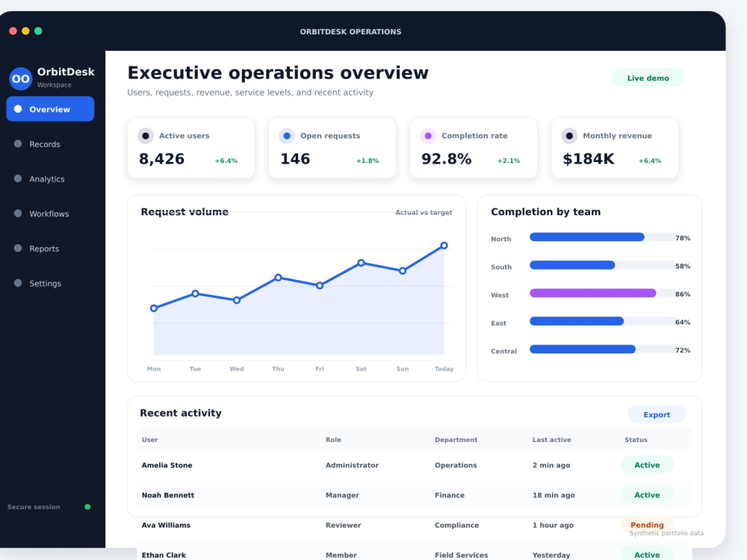Click the Request volume chart title

click(x=185, y=212)
